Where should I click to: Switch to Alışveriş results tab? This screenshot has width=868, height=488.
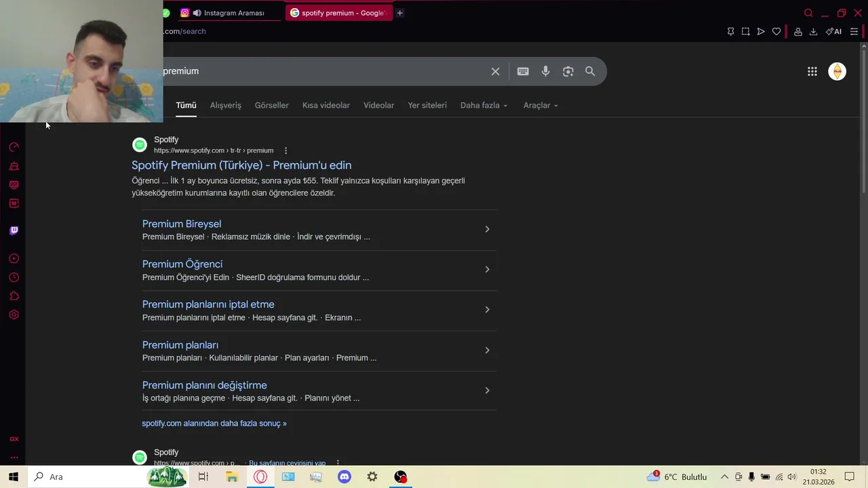226,105
